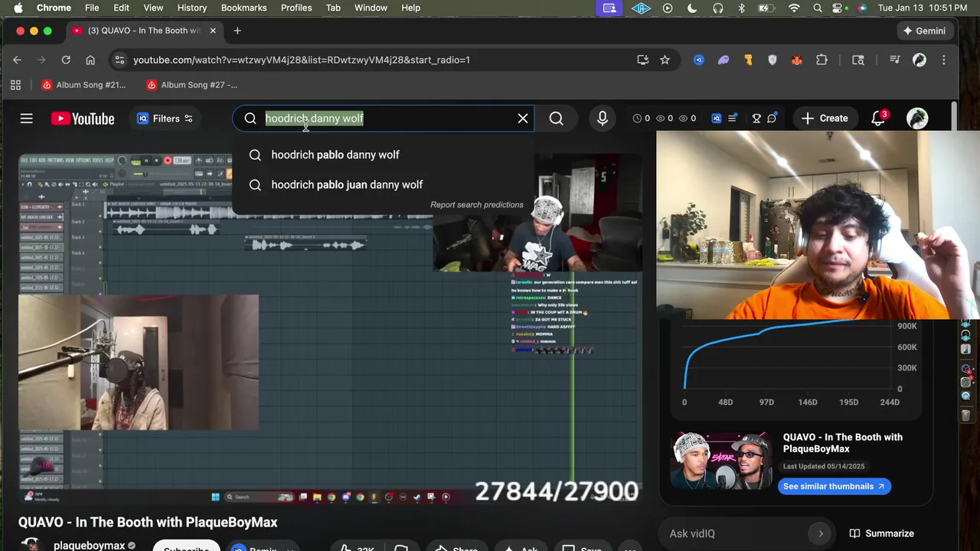
Task: Open the purple ghost extension icon
Action: click(724, 60)
